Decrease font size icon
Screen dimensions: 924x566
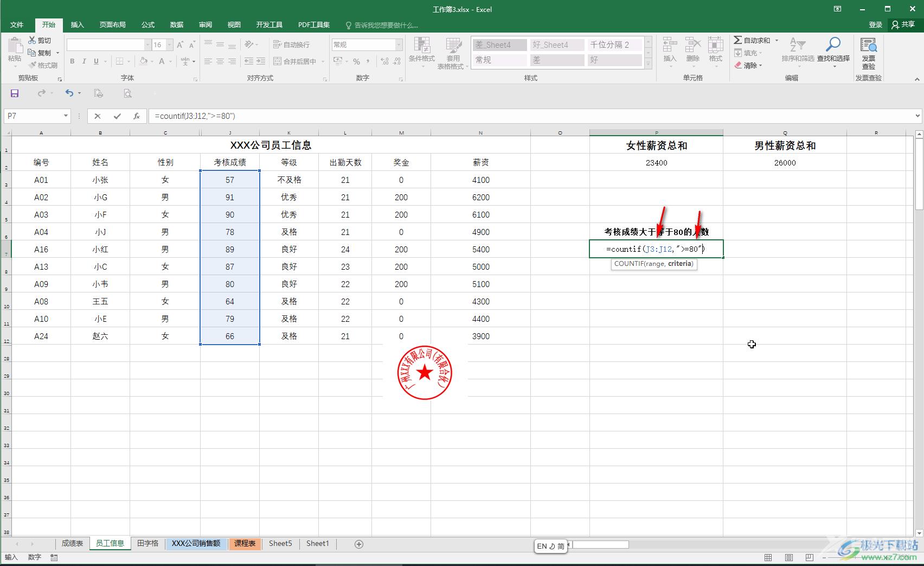[192, 44]
